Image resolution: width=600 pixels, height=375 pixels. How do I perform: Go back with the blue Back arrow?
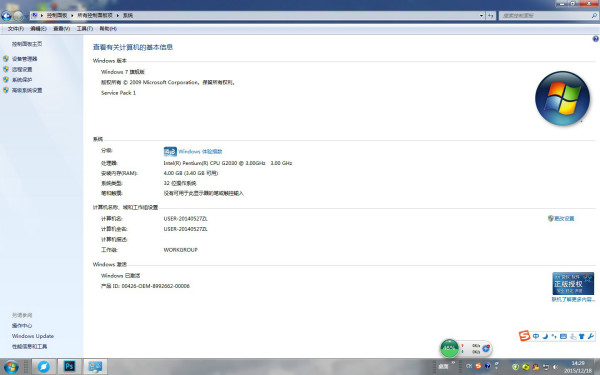point(7,16)
